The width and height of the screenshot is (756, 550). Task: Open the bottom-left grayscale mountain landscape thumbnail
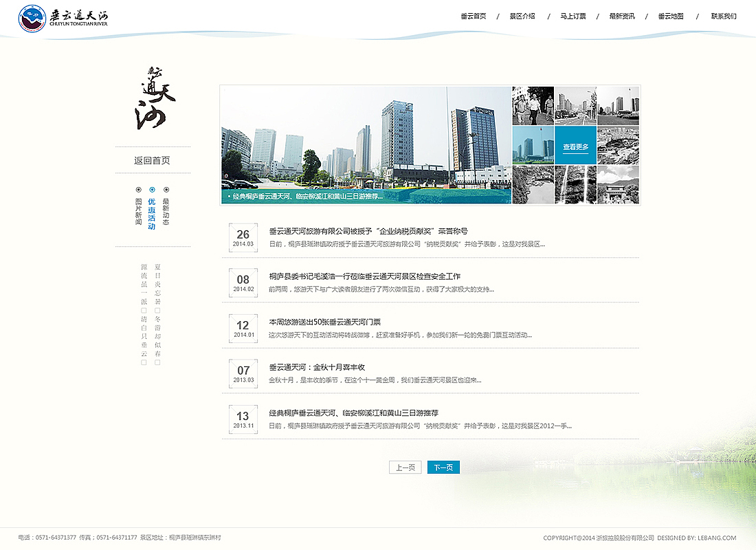click(x=533, y=184)
